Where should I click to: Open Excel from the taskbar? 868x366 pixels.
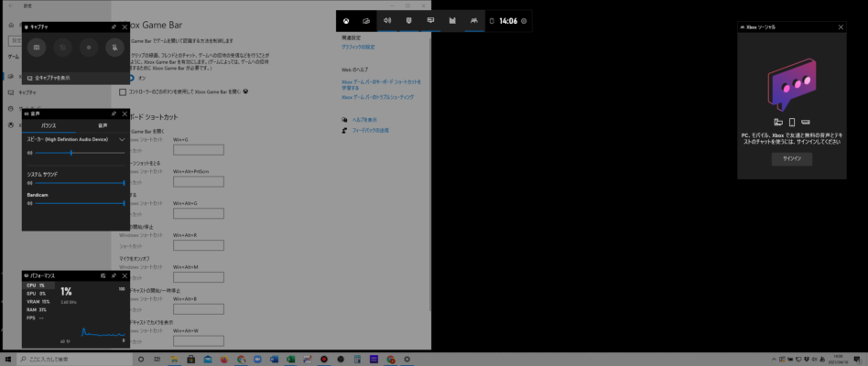(x=290, y=359)
